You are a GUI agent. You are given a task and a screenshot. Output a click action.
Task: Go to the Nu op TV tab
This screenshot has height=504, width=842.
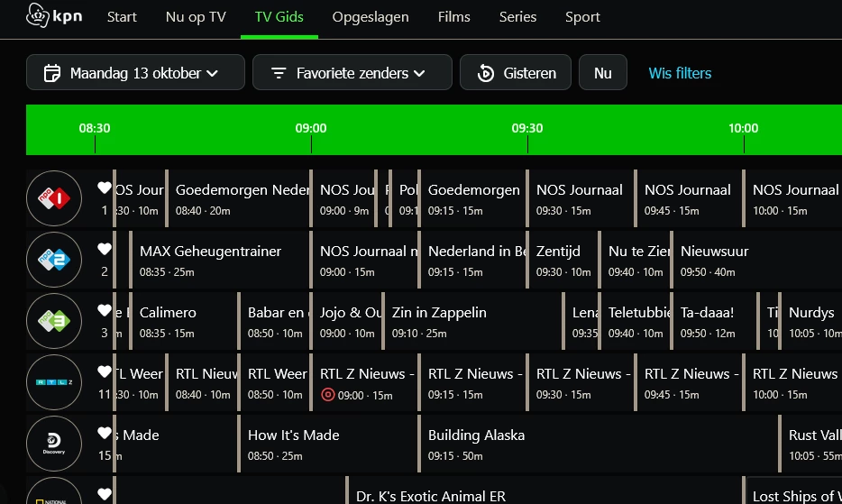click(196, 17)
